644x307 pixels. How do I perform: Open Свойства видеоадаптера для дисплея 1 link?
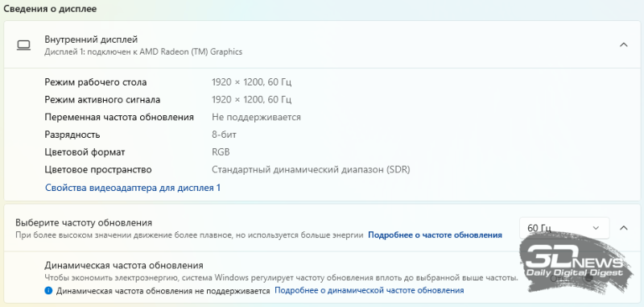pos(133,188)
